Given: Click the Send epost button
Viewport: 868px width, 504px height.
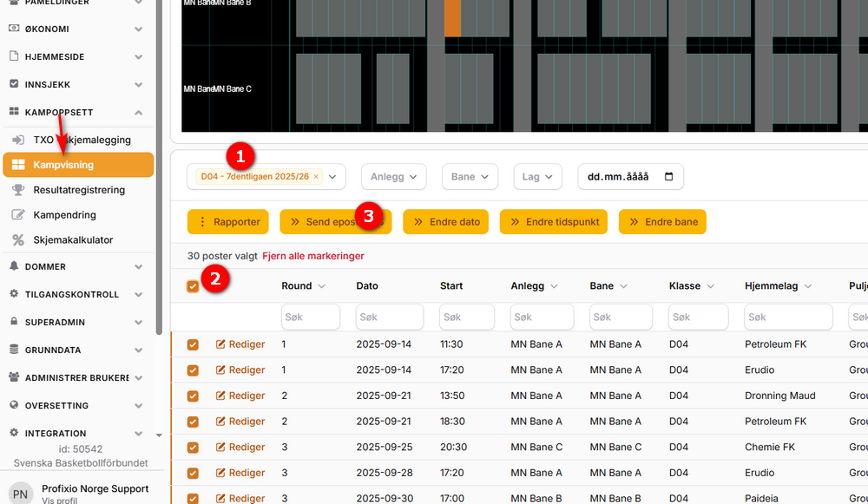Looking at the screenshot, I should [x=335, y=222].
